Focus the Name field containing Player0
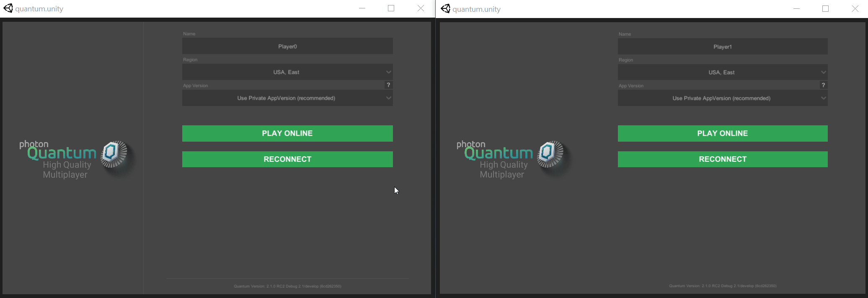868x298 pixels. [x=287, y=47]
